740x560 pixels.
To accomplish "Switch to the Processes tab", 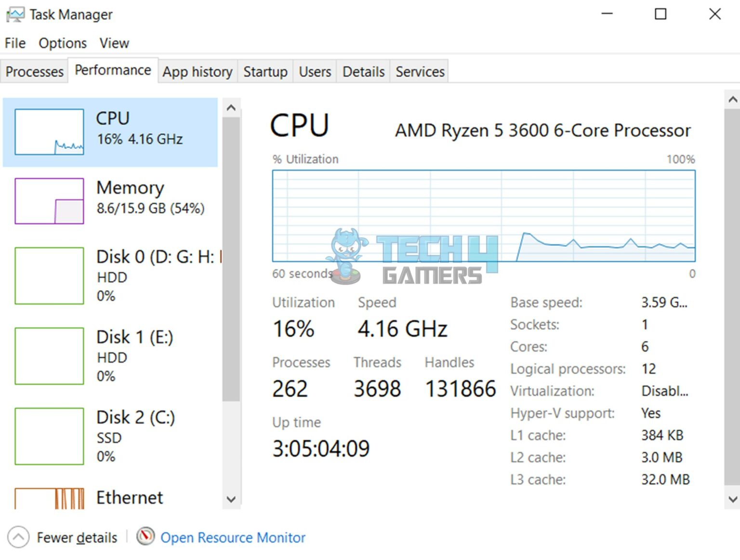I will 34,71.
